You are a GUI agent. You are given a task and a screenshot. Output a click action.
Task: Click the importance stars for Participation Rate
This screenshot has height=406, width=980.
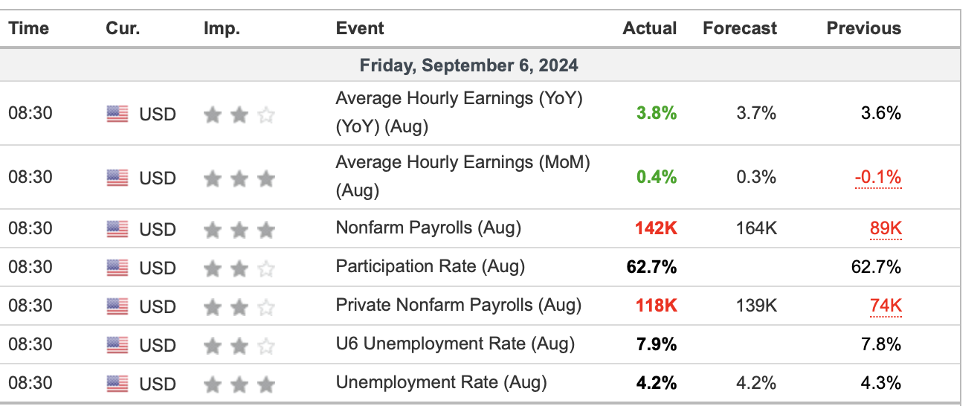239,267
